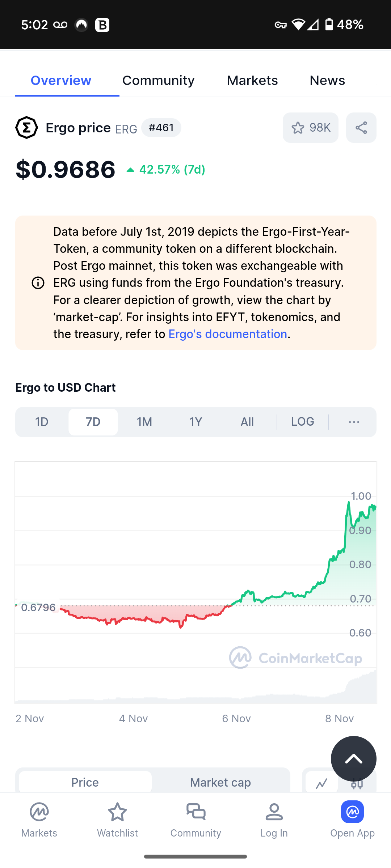Open Watchlist in bottom navigation
Image resolution: width=391 pixels, height=868 pixels.
(x=117, y=820)
